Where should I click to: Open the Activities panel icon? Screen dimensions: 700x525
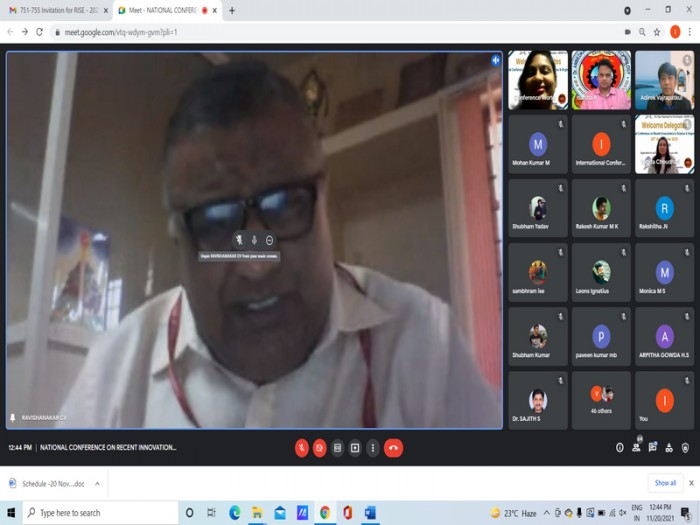(670, 448)
